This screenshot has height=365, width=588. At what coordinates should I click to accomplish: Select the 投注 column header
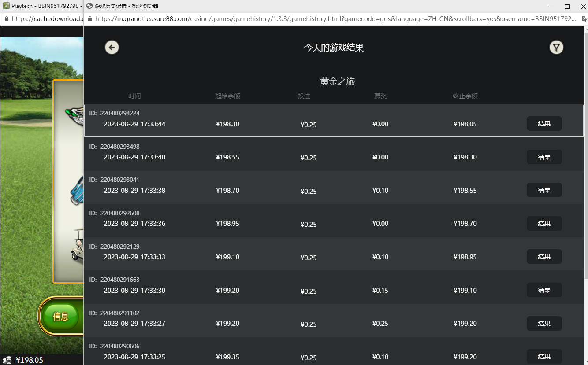304,96
